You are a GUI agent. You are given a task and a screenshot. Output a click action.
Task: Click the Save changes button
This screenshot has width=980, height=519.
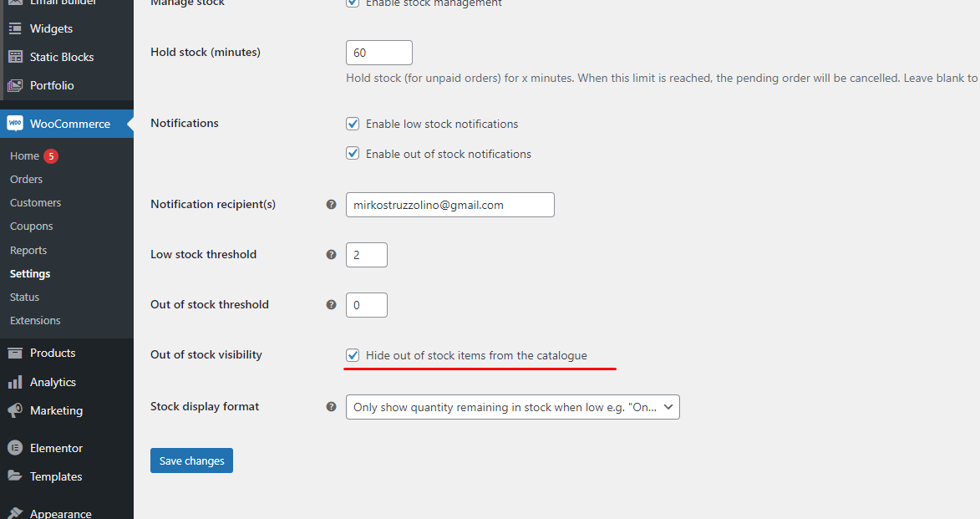[x=191, y=460]
